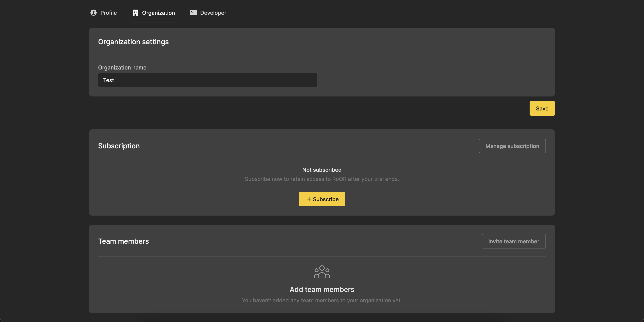The width and height of the screenshot is (644, 322).
Task: Click the team members group icon
Action: click(x=322, y=272)
